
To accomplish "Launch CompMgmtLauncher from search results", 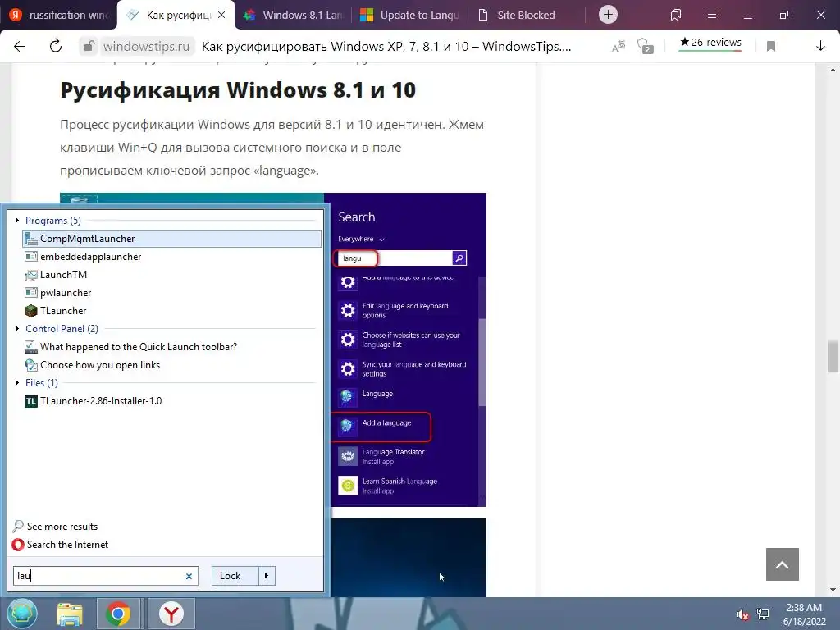I will coord(172,239).
